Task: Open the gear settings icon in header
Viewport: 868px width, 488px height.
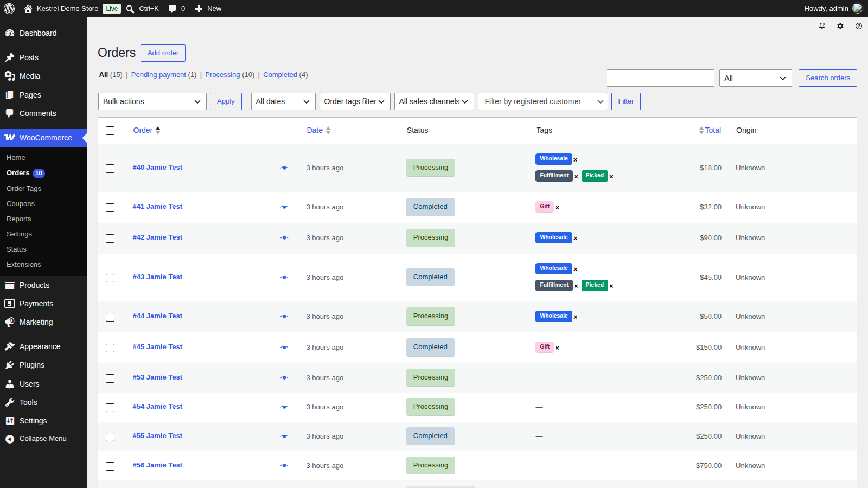Action: pos(840,26)
